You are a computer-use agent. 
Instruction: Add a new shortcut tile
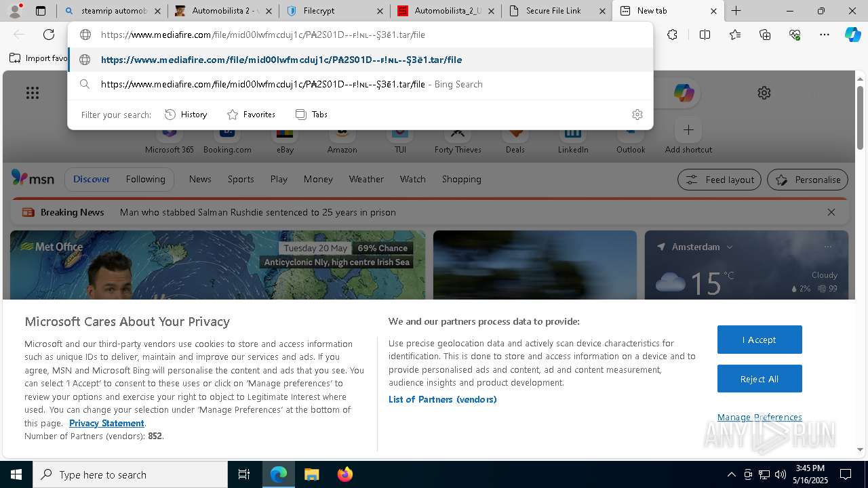click(x=688, y=135)
